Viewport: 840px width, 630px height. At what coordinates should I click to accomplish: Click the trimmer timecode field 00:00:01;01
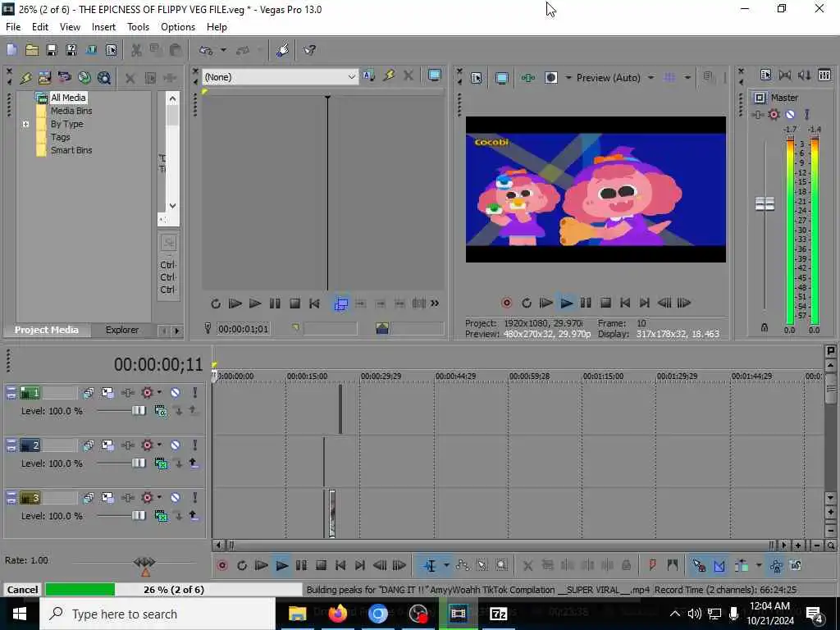click(x=243, y=329)
